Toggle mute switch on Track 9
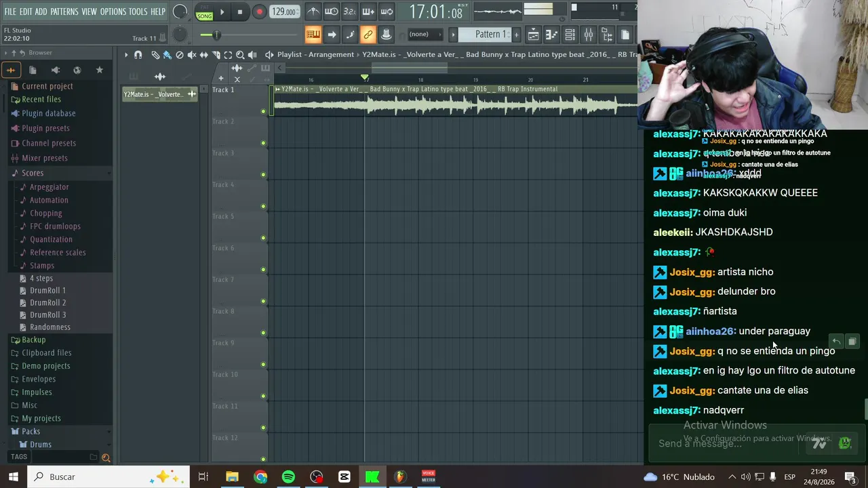Image resolution: width=868 pixels, height=488 pixels. click(x=263, y=365)
